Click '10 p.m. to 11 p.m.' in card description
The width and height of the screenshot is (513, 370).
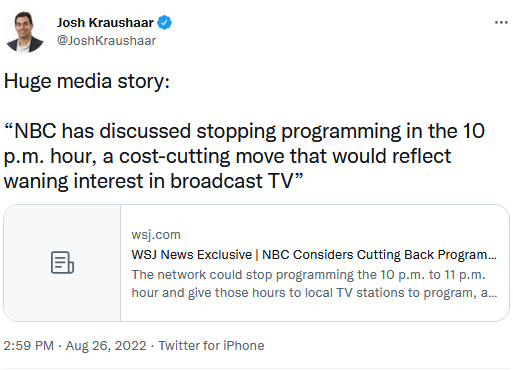433,275
